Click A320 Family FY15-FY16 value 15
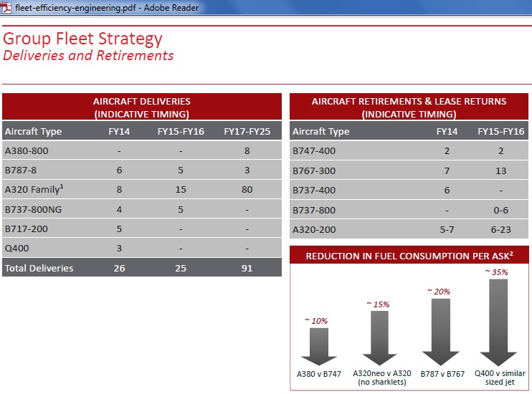 [181, 190]
